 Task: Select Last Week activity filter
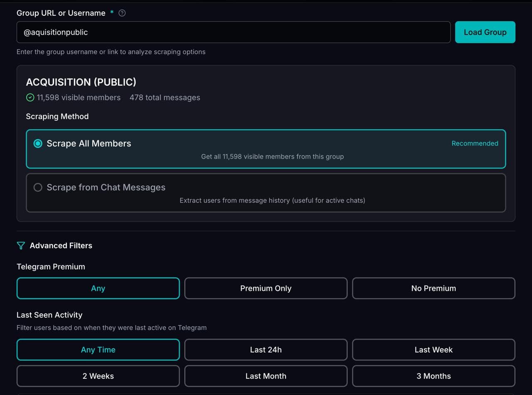433,350
